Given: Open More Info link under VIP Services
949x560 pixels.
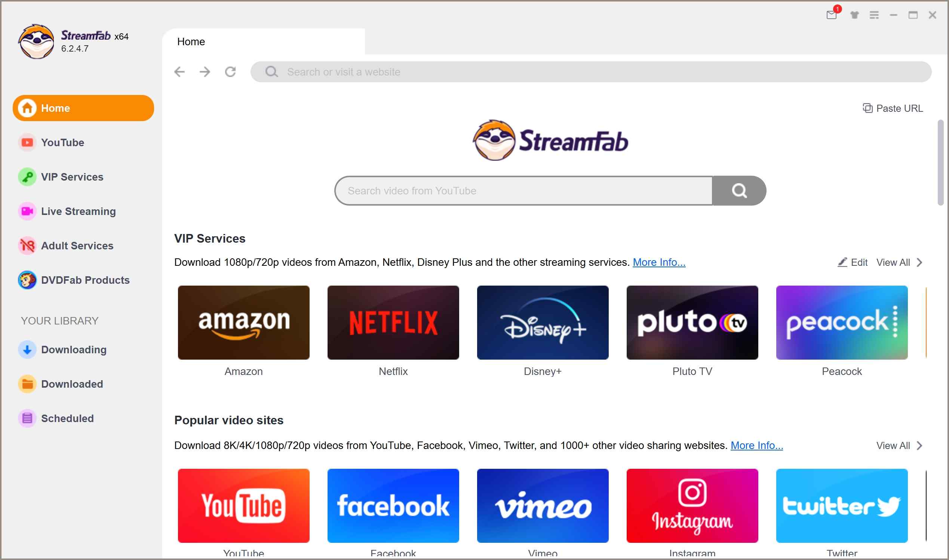Looking at the screenshot, I should [x=659, y=262].
